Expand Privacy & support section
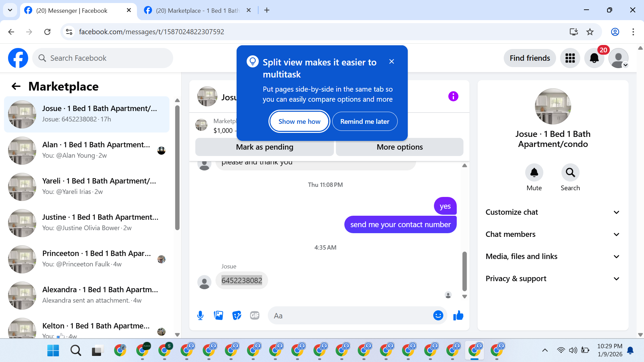 [553, 278]
